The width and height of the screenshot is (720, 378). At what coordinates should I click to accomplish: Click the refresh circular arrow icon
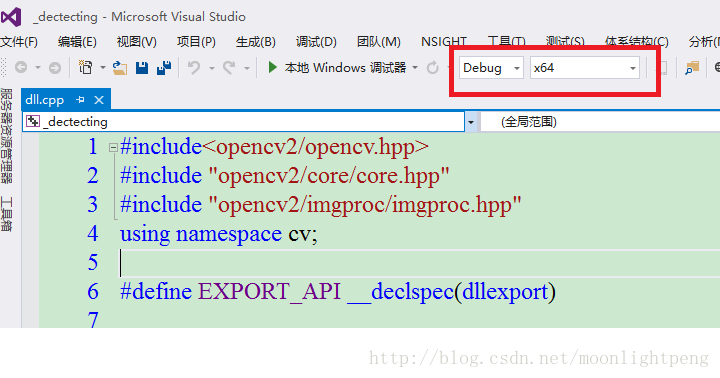click(x=433, y=68)
